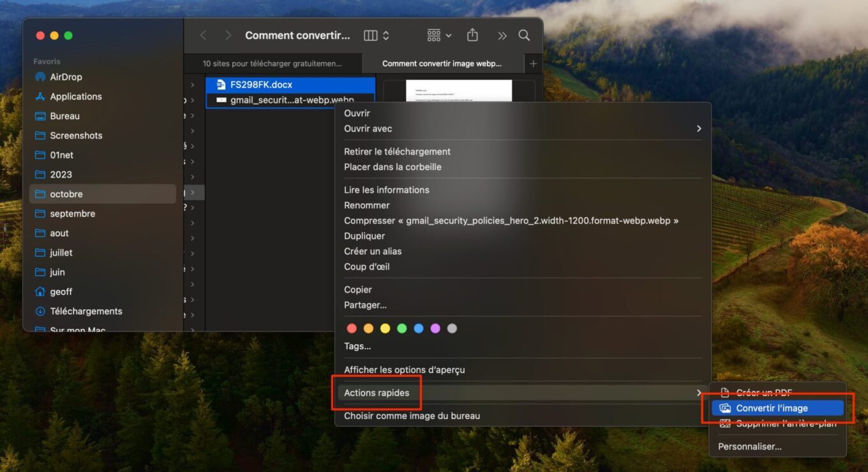The width and height of the screenshot is (868, 472).
Task: Switch to '10 sites pour télécharger' tab
Action: tap(273, 63)
